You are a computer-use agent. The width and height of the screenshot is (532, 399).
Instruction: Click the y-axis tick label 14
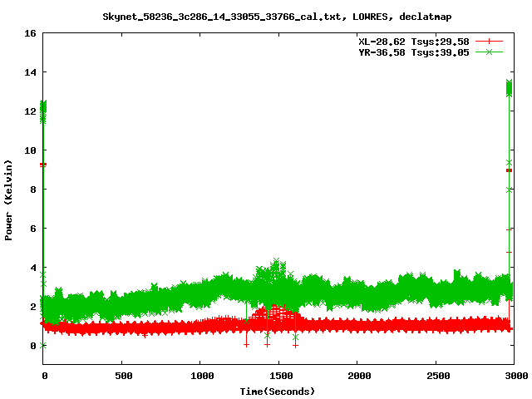tap(30, 72)
